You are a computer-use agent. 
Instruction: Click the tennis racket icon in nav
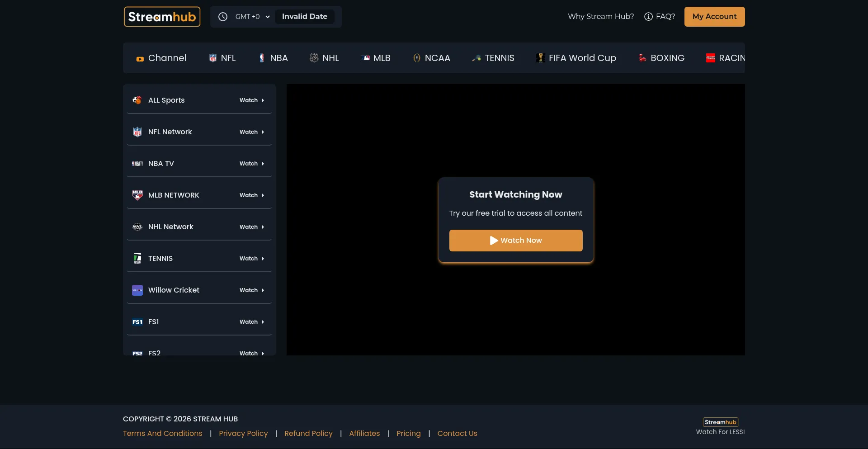(476, 58)
